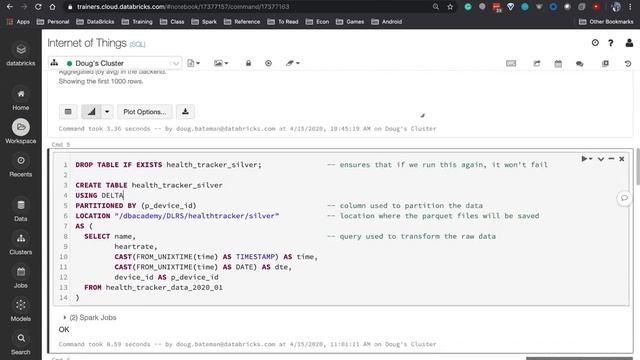Run the cell with the play button

point(584,159)
